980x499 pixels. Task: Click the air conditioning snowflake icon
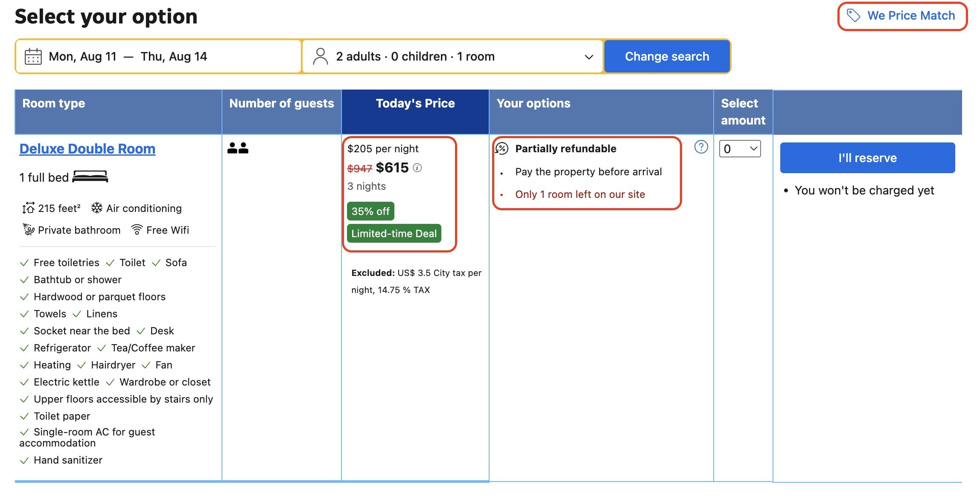[97, 208]
